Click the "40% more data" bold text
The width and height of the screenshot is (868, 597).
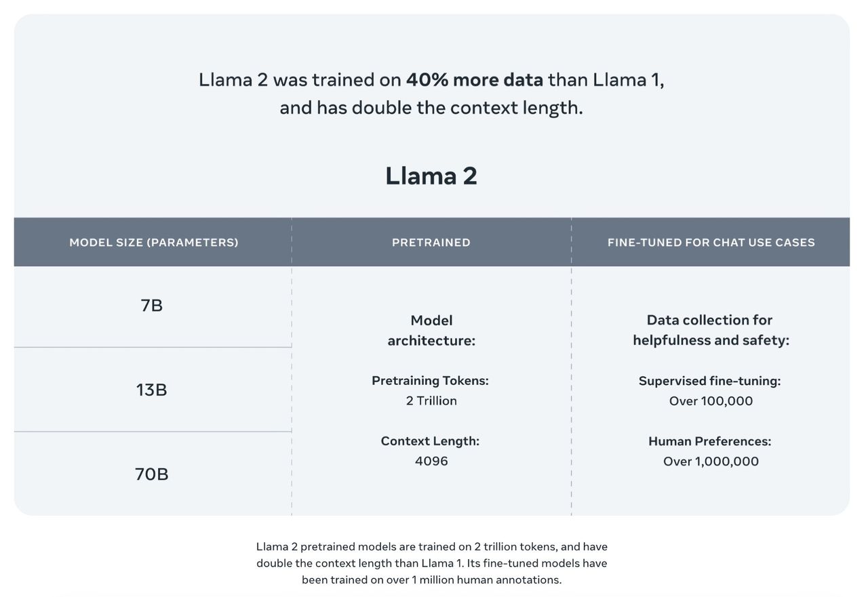pyautogui.click(x=474, y=79)
